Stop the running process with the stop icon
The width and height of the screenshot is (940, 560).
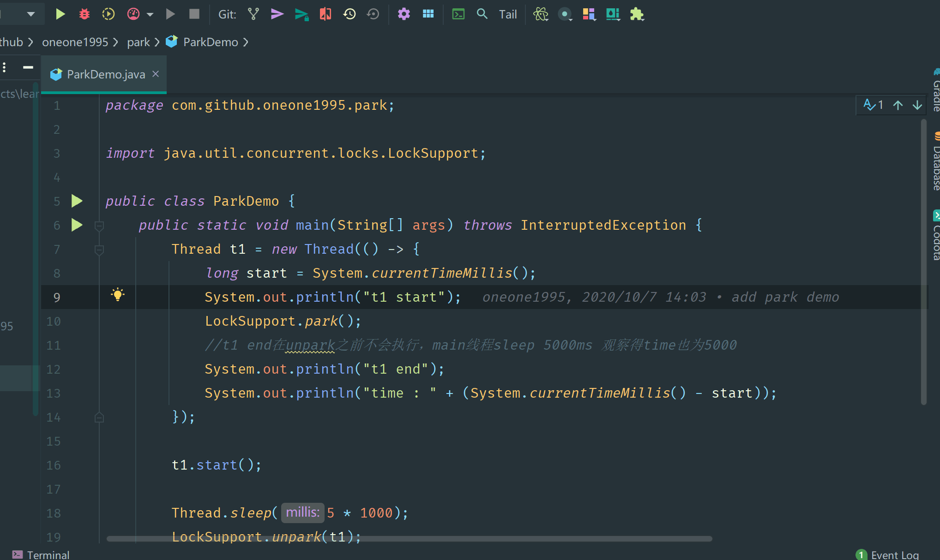click(x=194, y=14)
